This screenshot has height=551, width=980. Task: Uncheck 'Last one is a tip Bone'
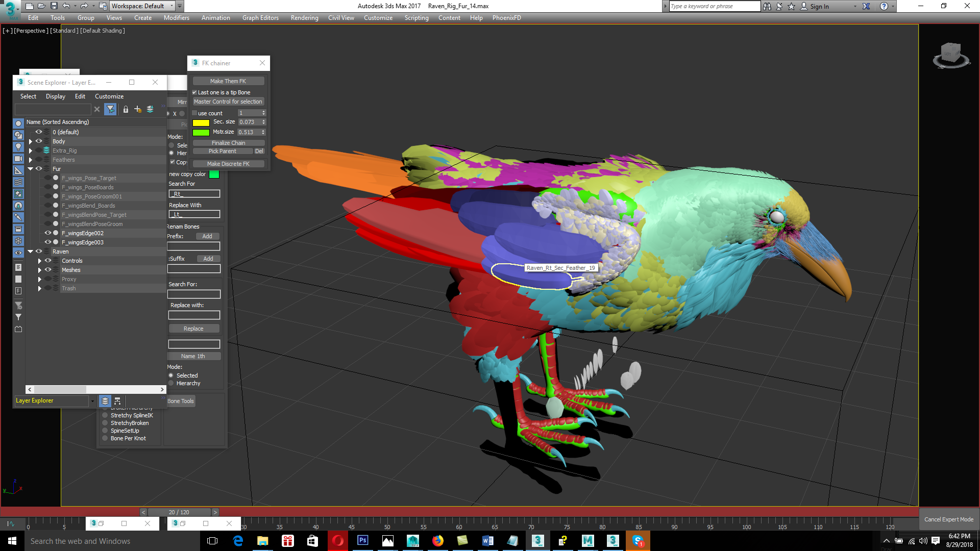pyautogui.click(x=194, y=92)
